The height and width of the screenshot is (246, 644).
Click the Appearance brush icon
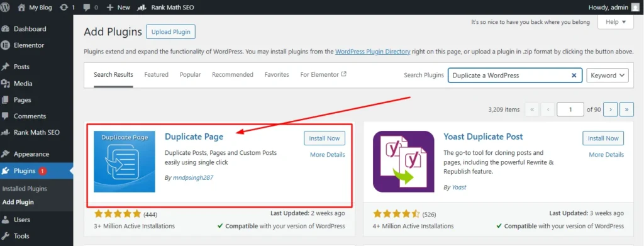[x=5, y=154]
